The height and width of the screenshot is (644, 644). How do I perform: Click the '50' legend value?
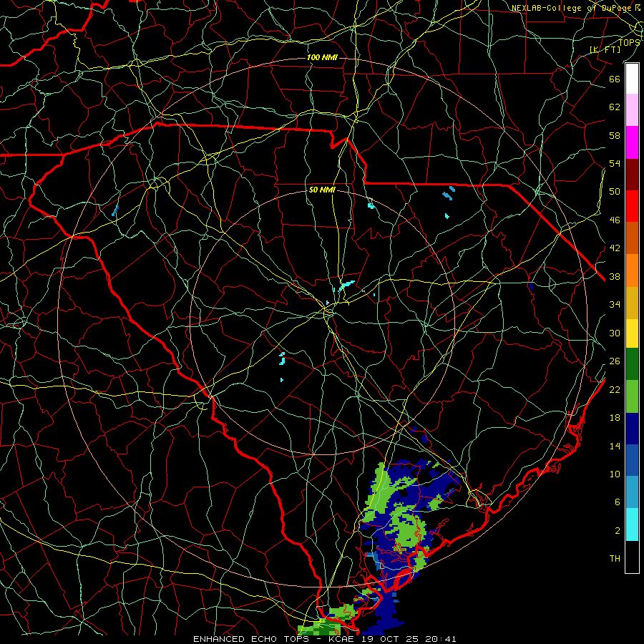click(x=615, y=191)
